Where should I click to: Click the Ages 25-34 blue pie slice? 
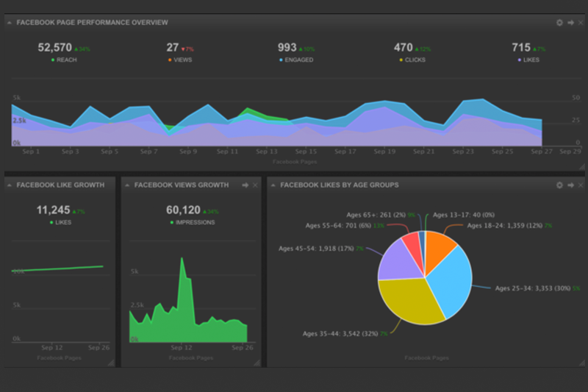click(x=452, y=282)
